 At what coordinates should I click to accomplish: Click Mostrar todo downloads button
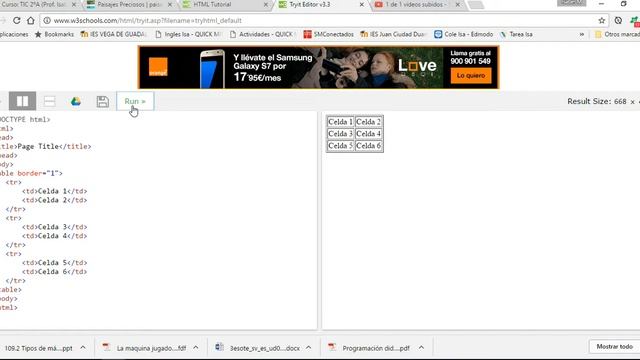pos(615,347)
